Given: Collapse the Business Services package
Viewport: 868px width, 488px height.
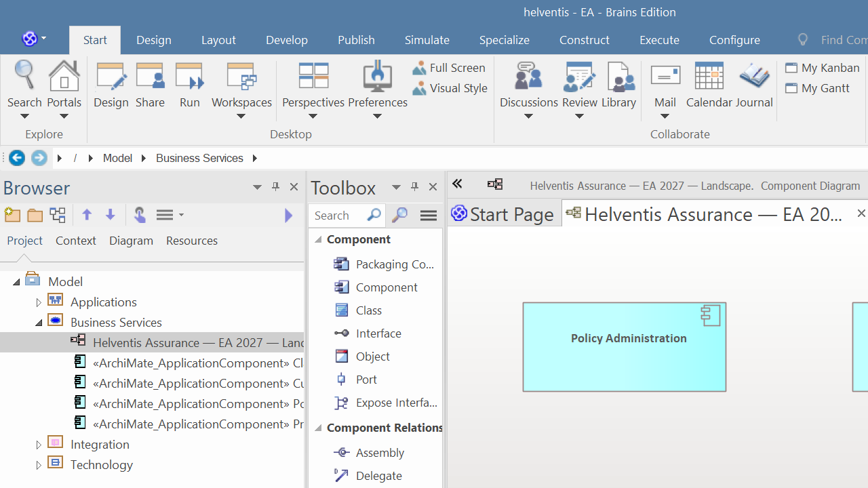Looking at the screenshot, I should 39,323.
